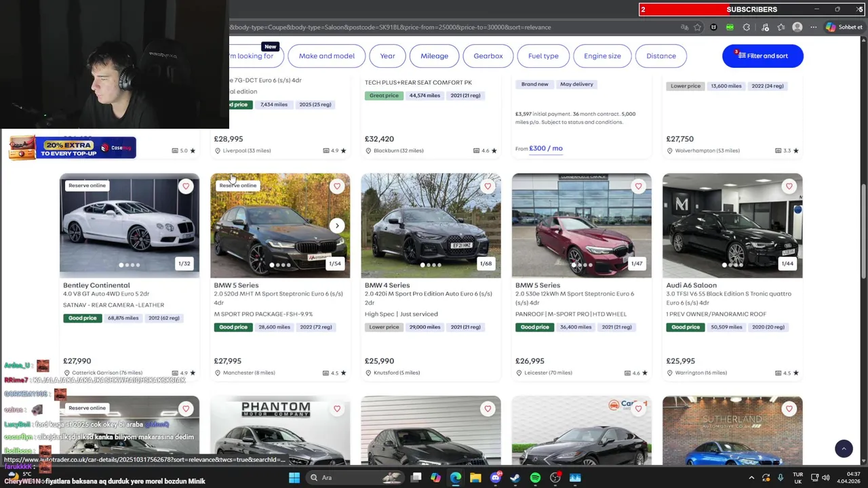This screenshot has height=488, width=868.
Task: Click the 'Brand new' tag
Action: point(534,84)
